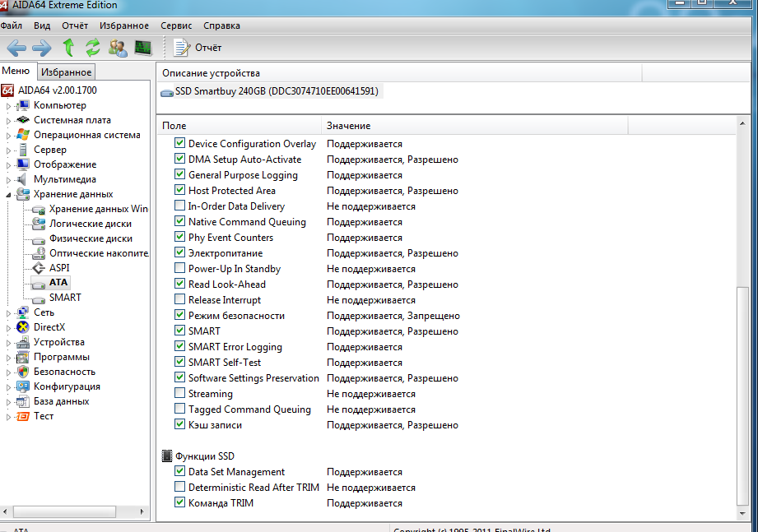Expand the Операционная система node
This screenshot has width=758, height=532.
tap(8, 136)
